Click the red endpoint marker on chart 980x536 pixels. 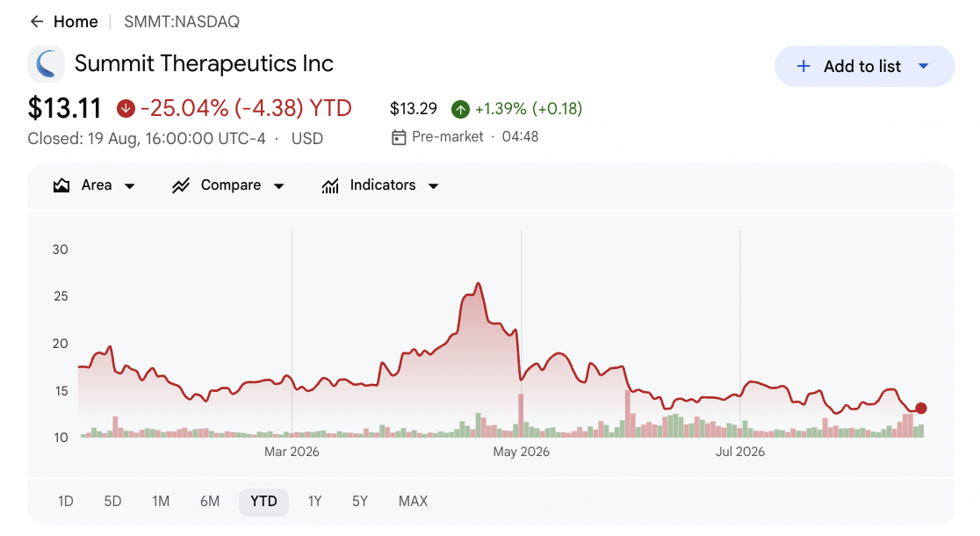[x=920, y=409]
